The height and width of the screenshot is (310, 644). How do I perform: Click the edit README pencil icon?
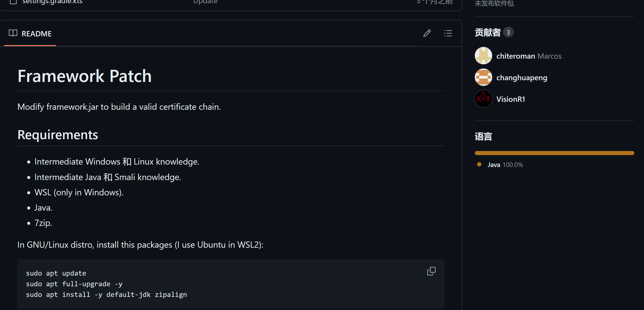(427, 33)
